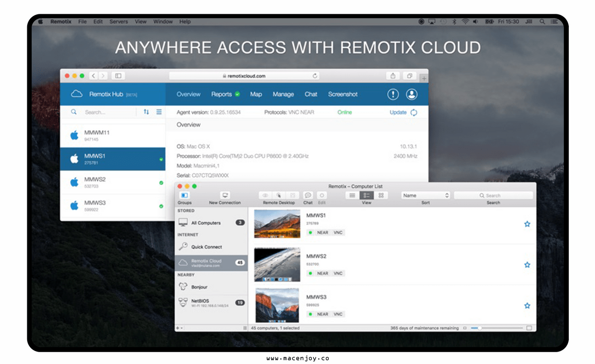Click the sort arrows icon in the Hub sidebar

click(146, 112)
